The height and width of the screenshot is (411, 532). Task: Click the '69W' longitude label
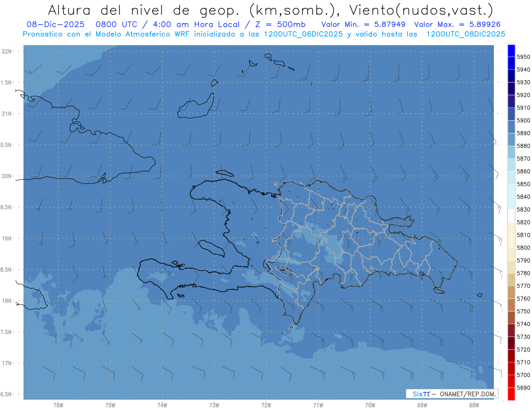click(422, 405)
